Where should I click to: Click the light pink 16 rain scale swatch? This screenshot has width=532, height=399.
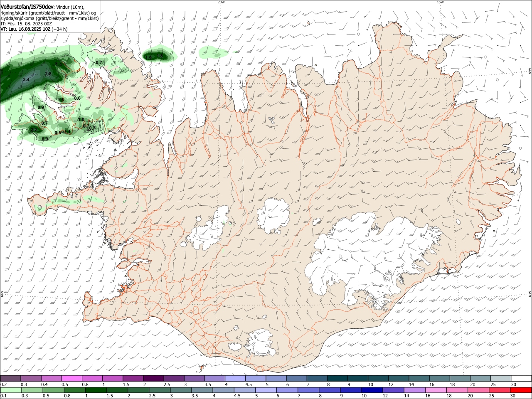pyautogui.click(x=436, y=390)
